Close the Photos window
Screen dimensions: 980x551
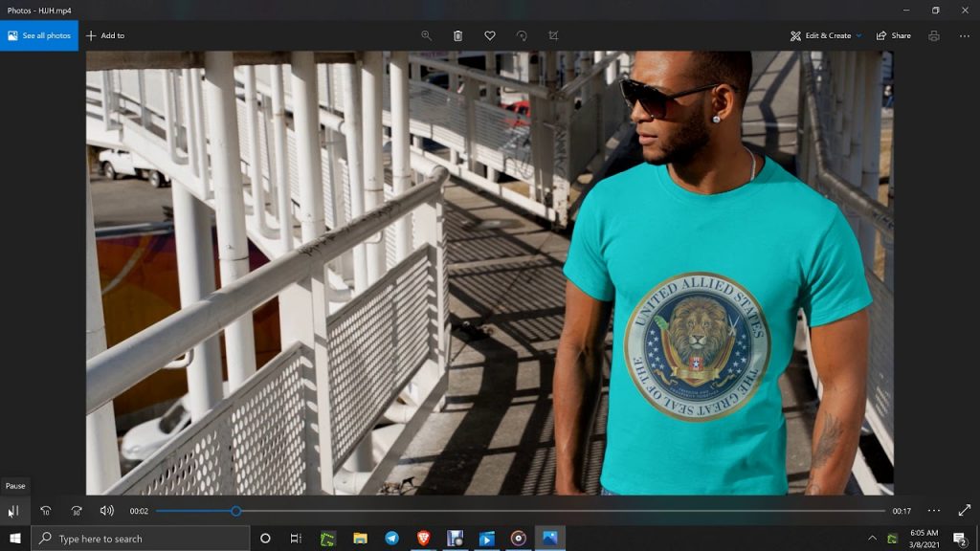965,10
